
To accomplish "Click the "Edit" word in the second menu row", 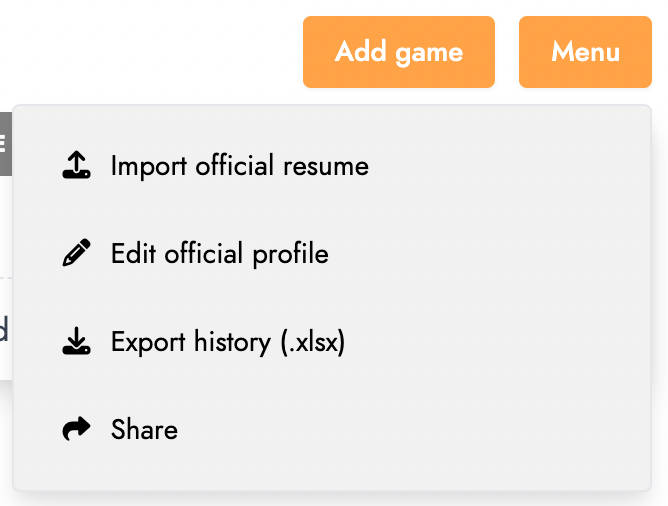I will (133, 254).
